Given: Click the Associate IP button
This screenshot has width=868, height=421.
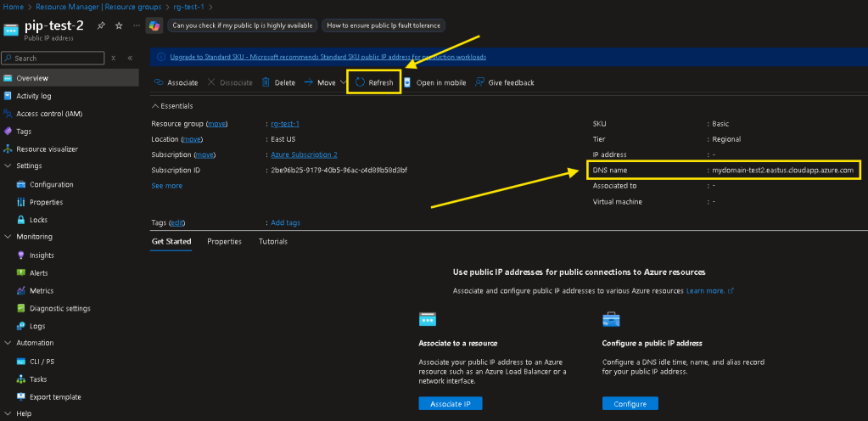Looking at the screenshot, I should coord(450,404).
